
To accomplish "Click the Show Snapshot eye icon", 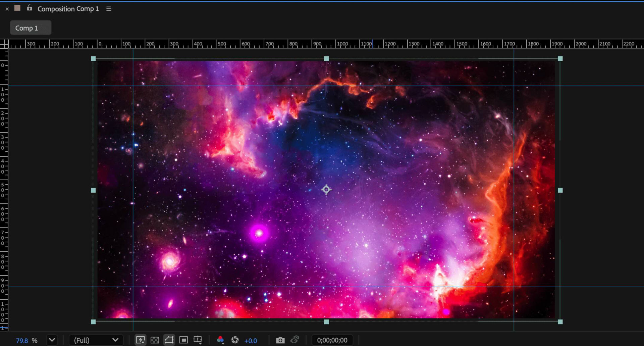I will (295, 340).
